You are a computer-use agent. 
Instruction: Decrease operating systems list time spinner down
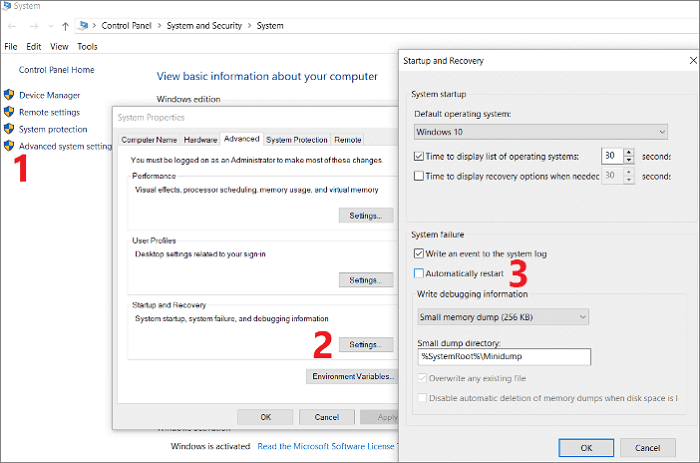click(629, 160)
